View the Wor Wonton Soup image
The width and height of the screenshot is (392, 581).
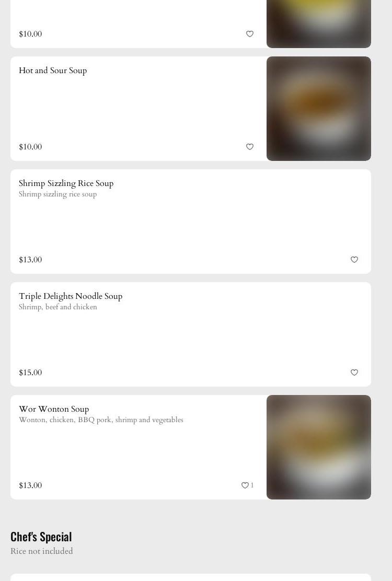319,447
